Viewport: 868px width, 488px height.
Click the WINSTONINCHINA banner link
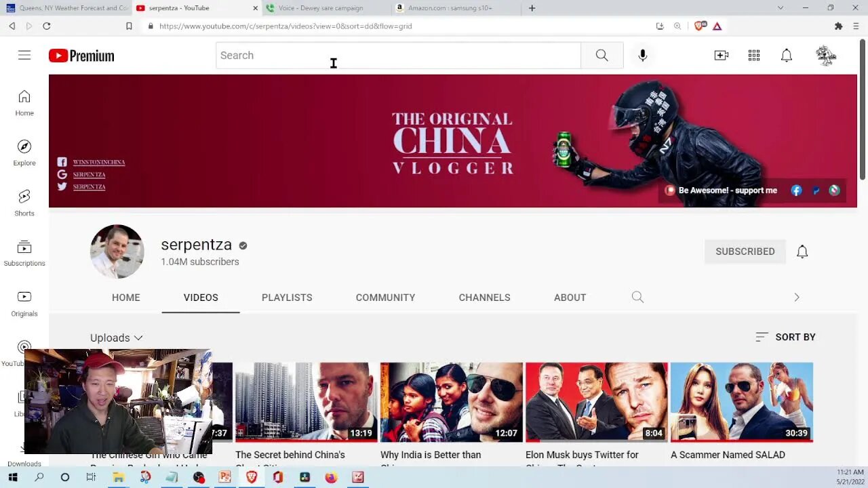coord(99,162)
